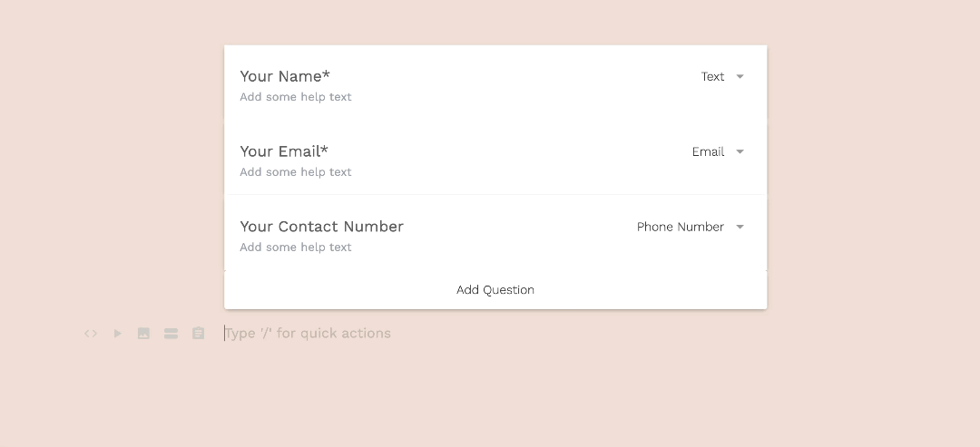Edit the 'Your Name*' question title

pos(285,76)
